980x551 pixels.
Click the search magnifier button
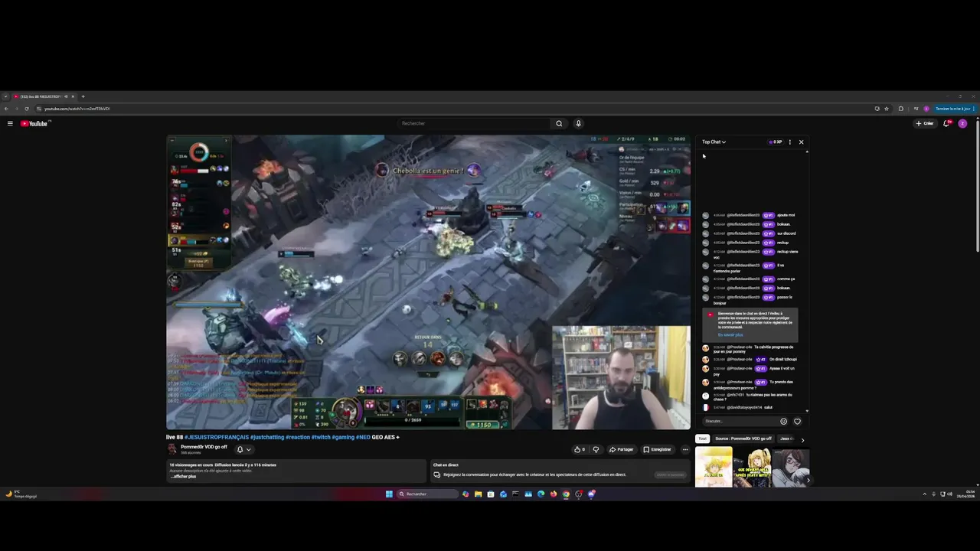click(x=559, y=123)
